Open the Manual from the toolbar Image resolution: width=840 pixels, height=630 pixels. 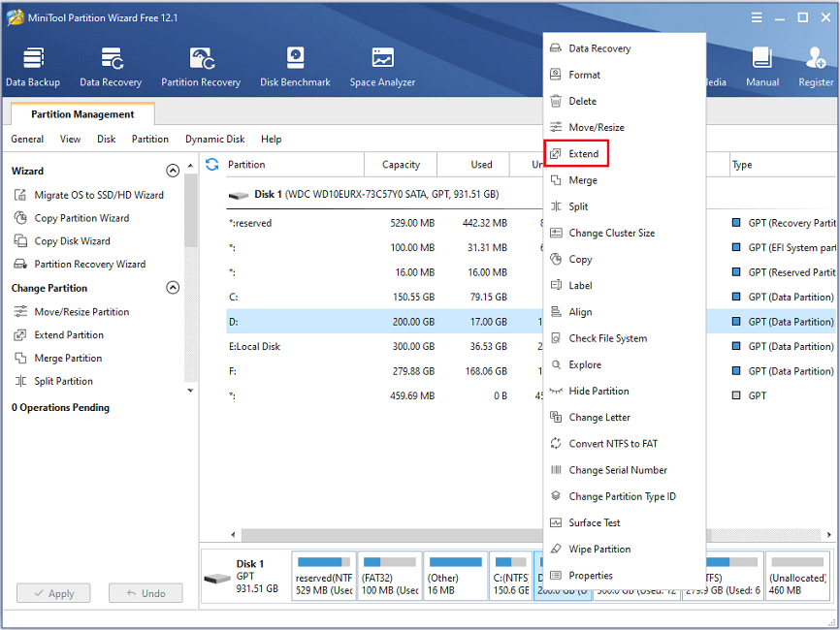[762, 67]
